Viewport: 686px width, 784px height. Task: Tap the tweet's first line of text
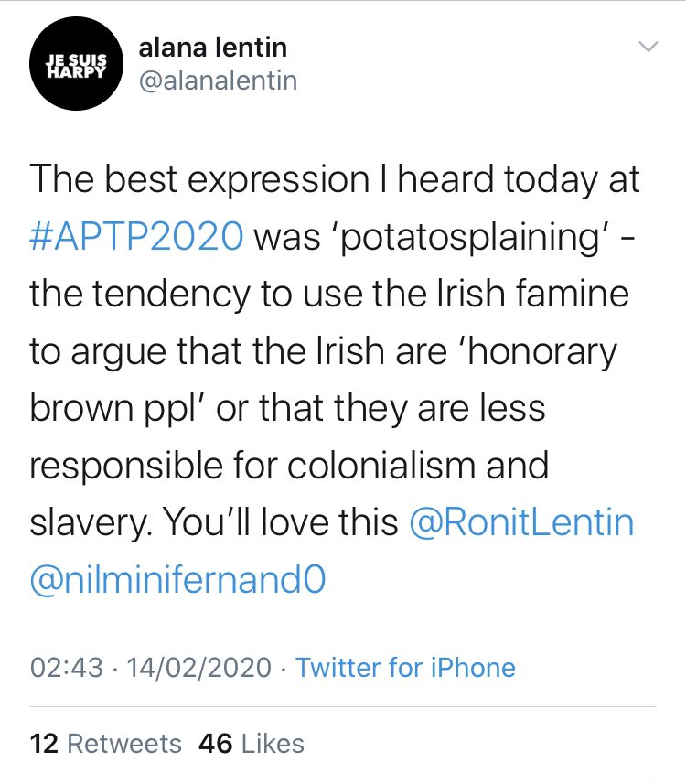tap(335, 179)
